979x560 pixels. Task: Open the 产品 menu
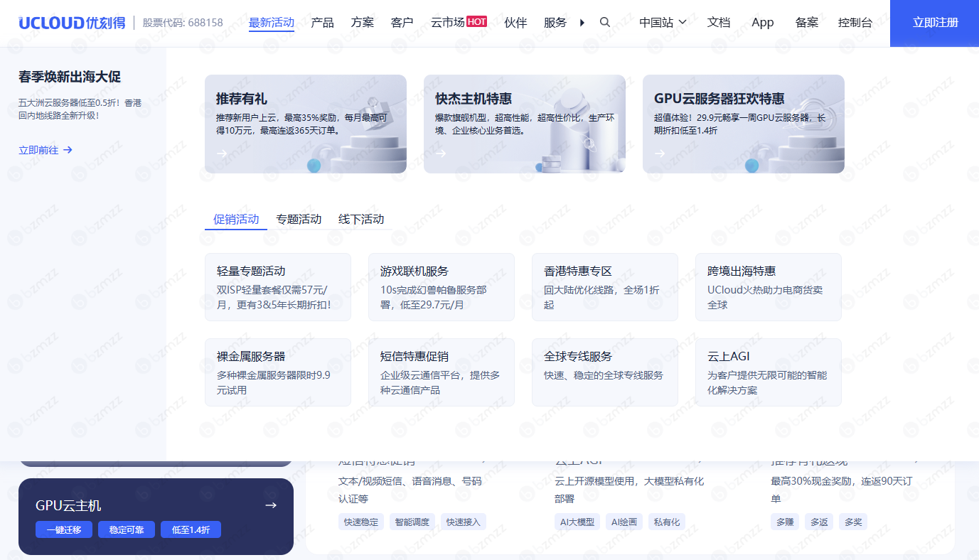pos(322,23)
